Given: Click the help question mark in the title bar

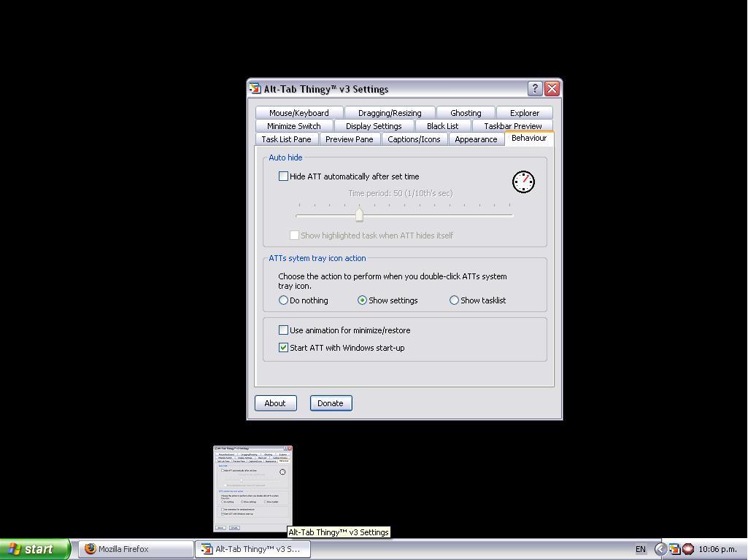Looking at the screenshot, I should pos(535,88).
